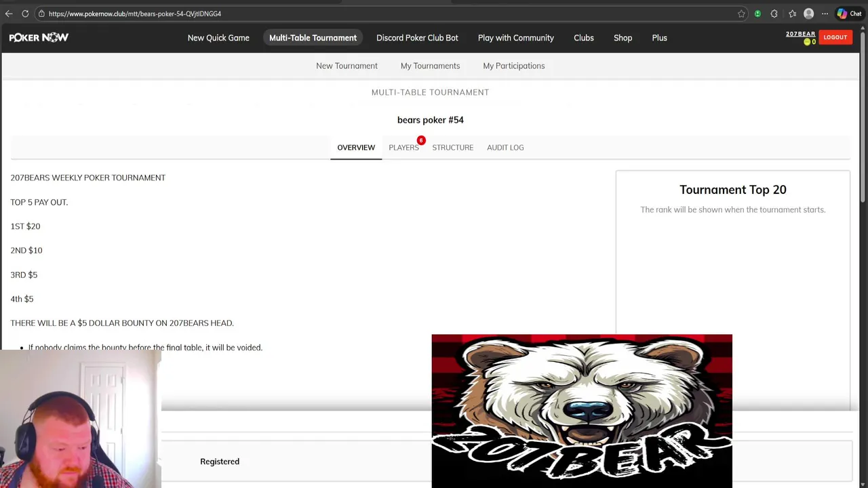Open the Plus page
The height and width of the screenshot is (488, 868).
coord(659,38)
